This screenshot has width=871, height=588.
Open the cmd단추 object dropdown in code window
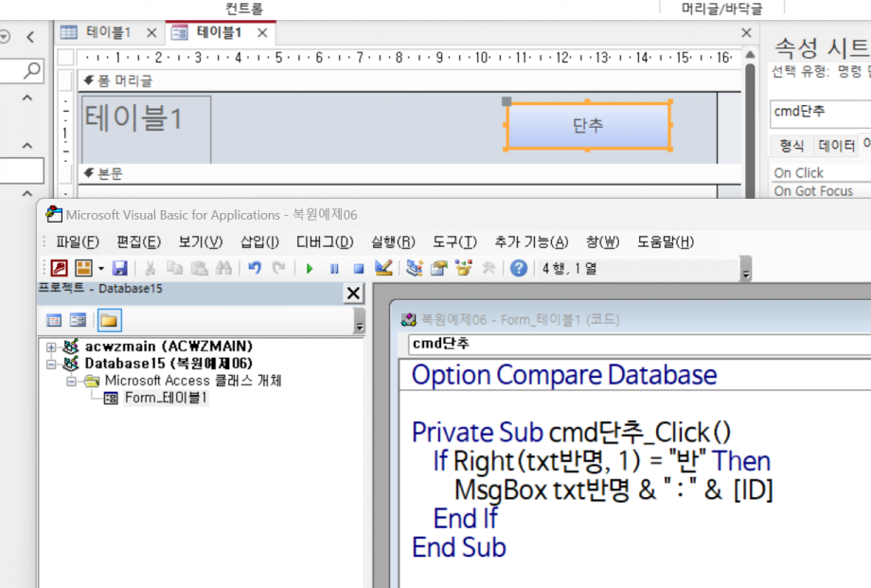(x=640, y=344)
